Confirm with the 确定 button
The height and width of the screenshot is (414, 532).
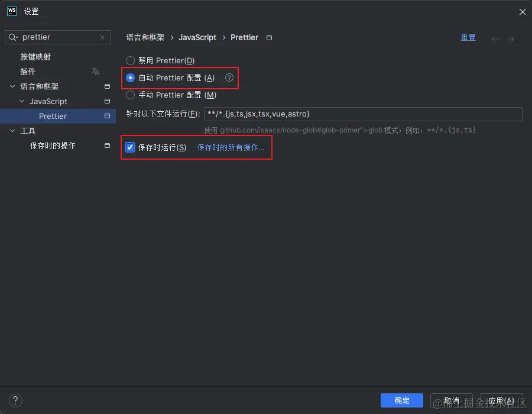click(402, 400)
